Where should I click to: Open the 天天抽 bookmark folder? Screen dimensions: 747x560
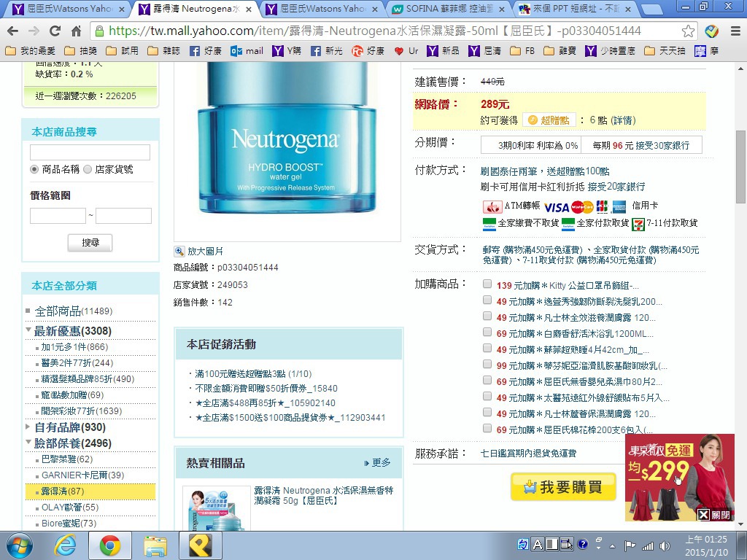click(x=664, y=50)
